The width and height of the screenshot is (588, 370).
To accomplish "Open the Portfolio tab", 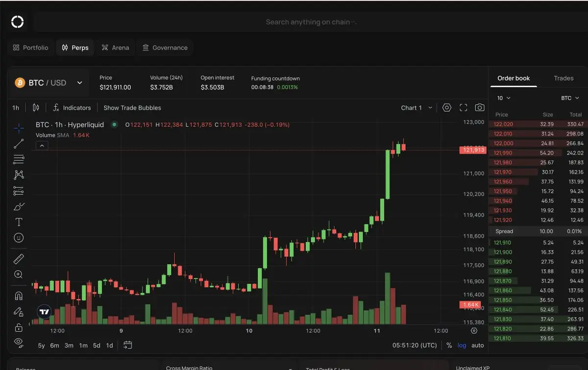I will pyautogui.click(x=30, y=47).
